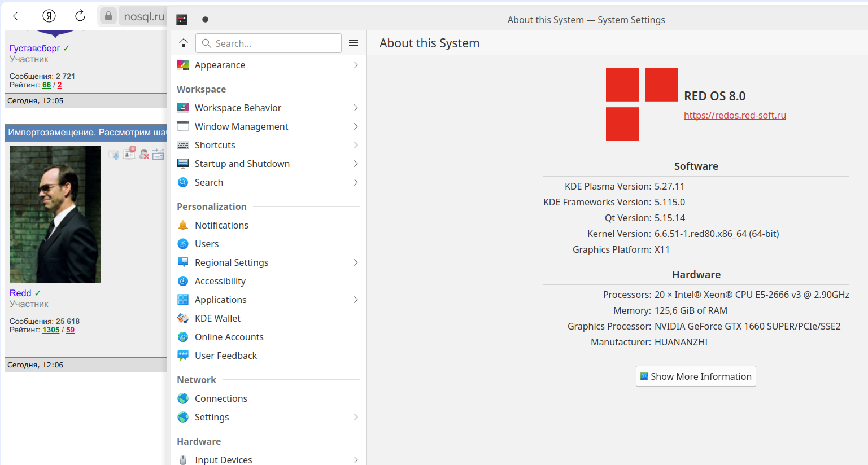The width and height of the screenshot is (868, 465).
Task: Click the Startup and Shutdown icon
Action: [x=183, y=164]
